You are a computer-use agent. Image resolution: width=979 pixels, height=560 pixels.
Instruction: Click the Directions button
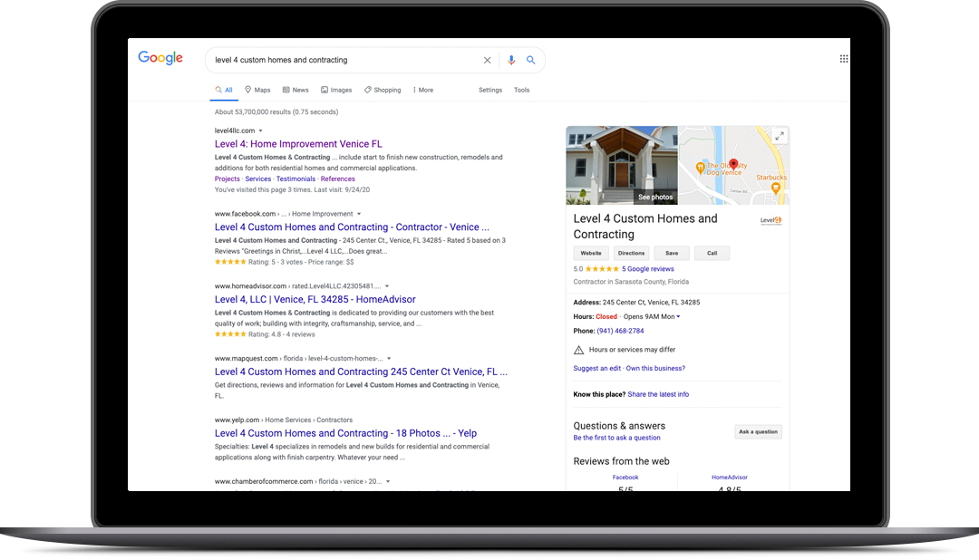pyautogui.click(x=631, y=254)
